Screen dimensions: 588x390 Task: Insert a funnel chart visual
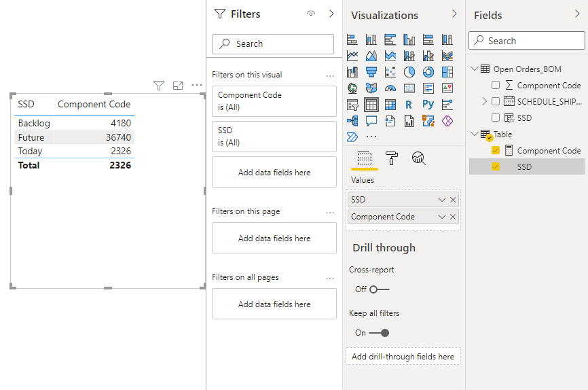[371, 72]
